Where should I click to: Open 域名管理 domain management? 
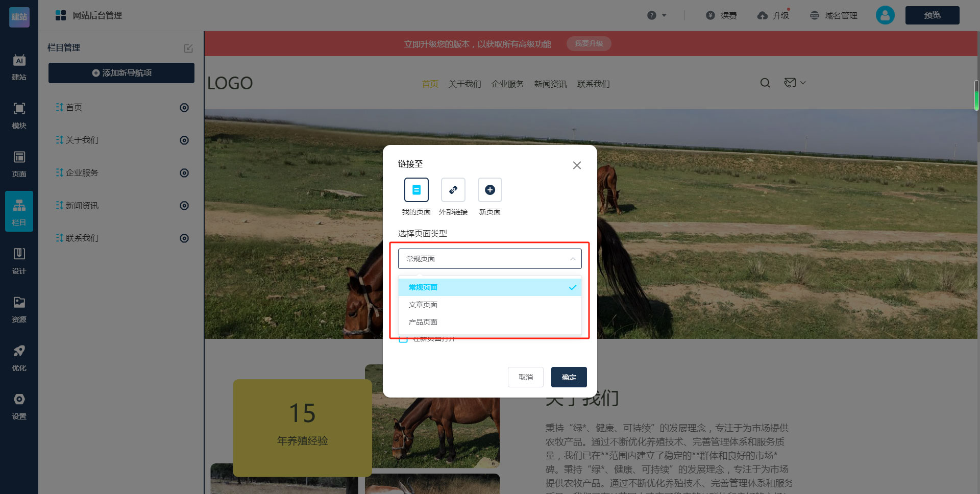pos(834,15)
